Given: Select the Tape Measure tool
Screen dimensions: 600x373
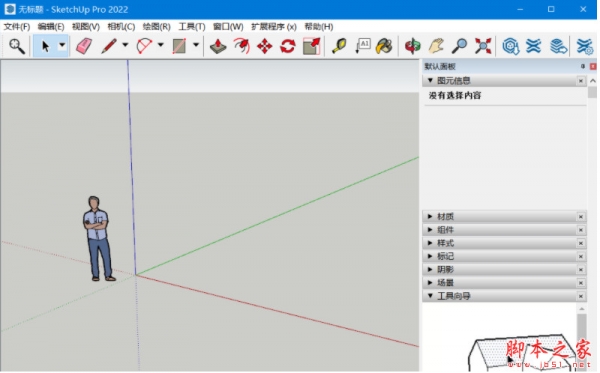Looking at the screenshot, I should (339, 46).
